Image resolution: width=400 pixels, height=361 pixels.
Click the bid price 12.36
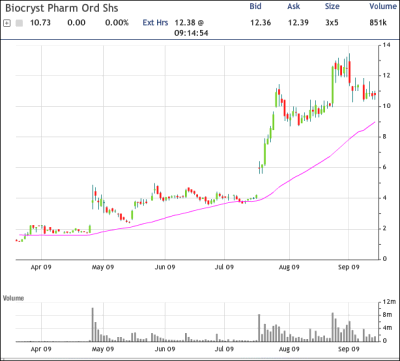(x=261, y=23)
